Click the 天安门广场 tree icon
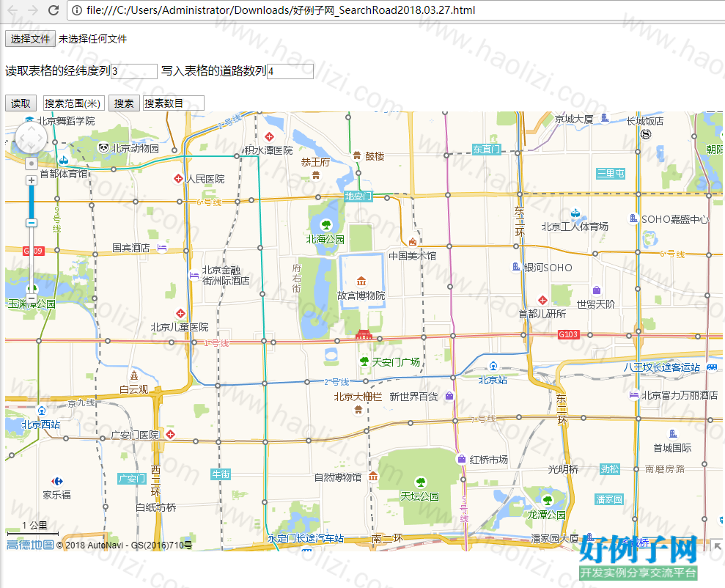The image size is (725, 588). (364, 361)
